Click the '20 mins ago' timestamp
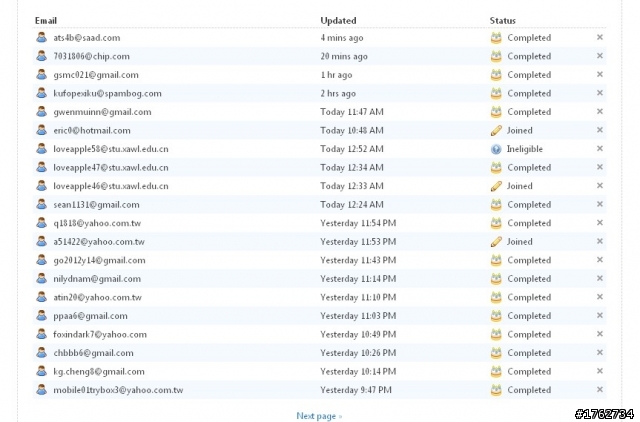The height and width of the screenshot is (422, 640). point(344,56)
